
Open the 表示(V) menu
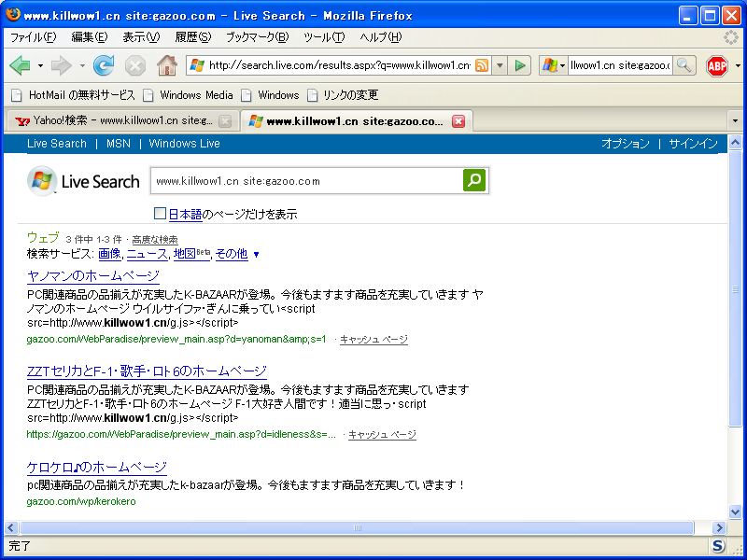141,37
